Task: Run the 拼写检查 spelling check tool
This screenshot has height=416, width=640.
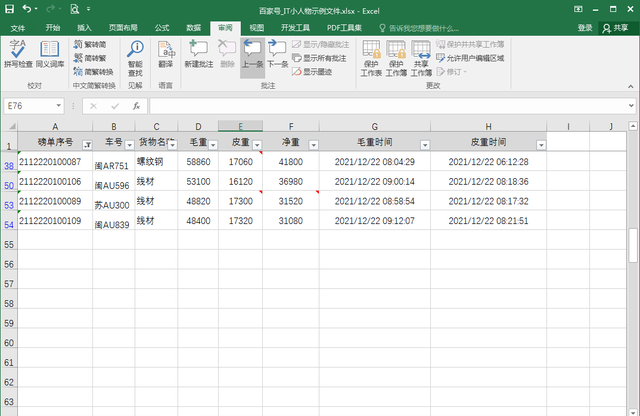Action: 18,57
